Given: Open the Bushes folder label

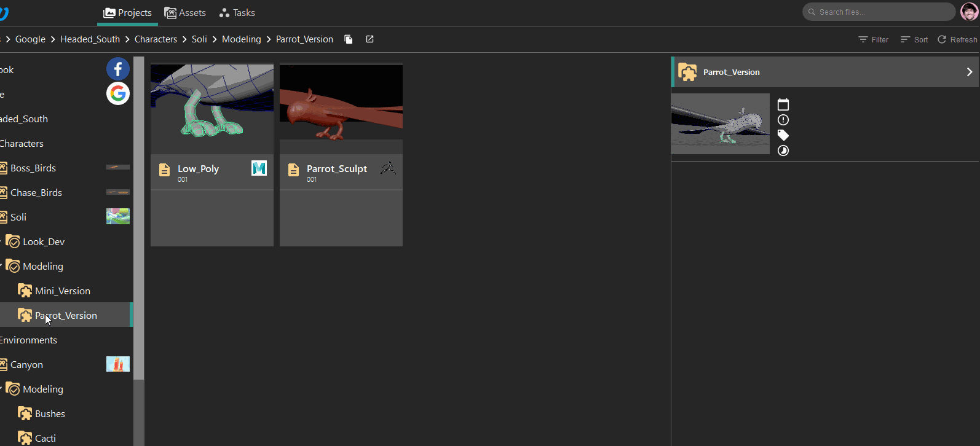Looking at the screenshot, I should click(50, 413).
